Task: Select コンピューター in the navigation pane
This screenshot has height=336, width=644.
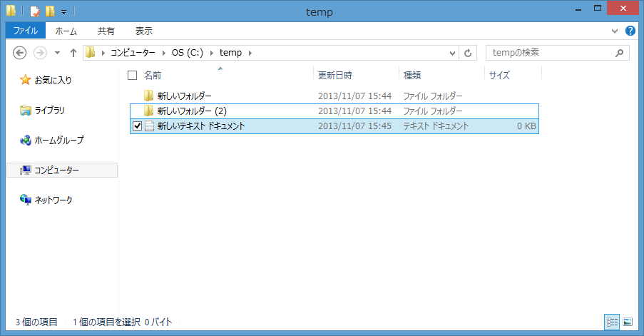Action: point(57,170)
